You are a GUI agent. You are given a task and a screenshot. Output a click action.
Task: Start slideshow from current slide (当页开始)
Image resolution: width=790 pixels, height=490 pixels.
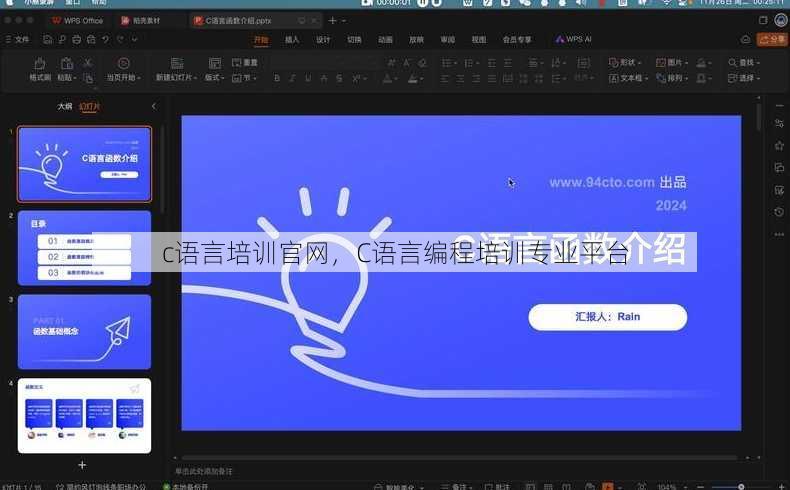pyautogui.click(x=123, y=69)
